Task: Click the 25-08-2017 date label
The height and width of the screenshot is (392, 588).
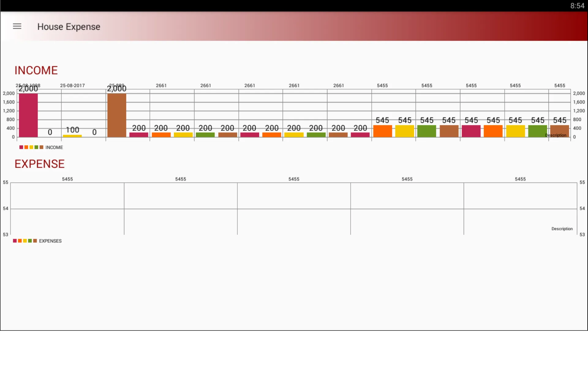Action: point(72,85)
